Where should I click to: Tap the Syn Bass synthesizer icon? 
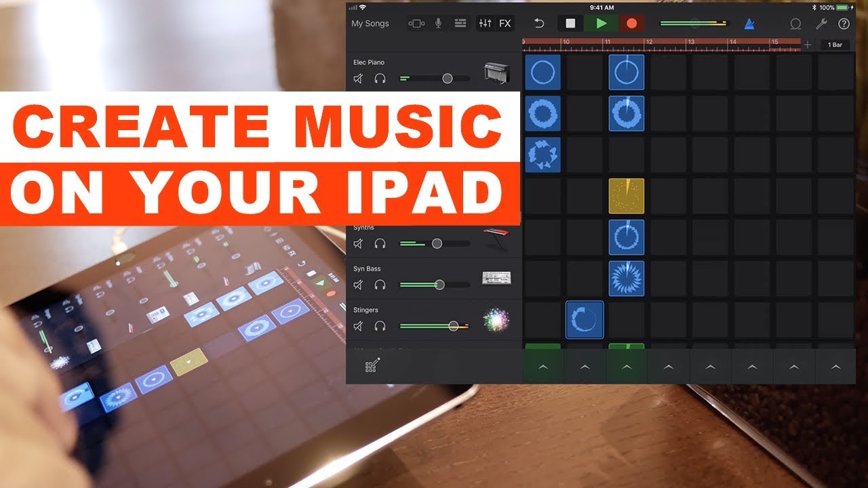(x=496, y=278)
